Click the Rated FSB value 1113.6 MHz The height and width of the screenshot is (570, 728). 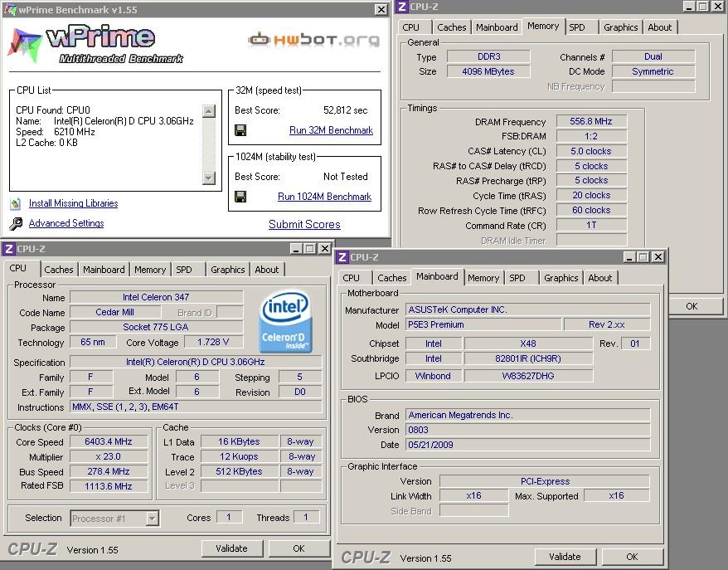109,486
